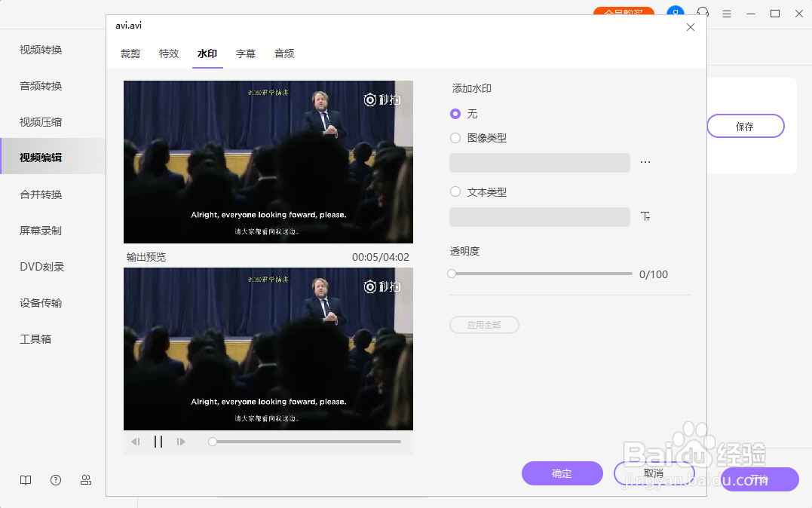Open the help question-mark icon
Screen dimensions: 812x508
tap(56, 480)
